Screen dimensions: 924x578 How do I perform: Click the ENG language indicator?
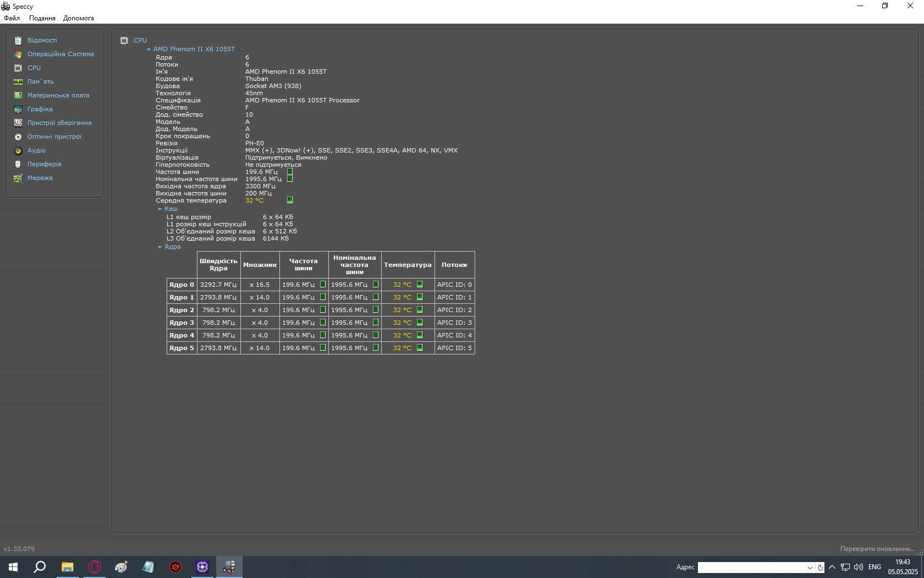[x=875, y=567]
